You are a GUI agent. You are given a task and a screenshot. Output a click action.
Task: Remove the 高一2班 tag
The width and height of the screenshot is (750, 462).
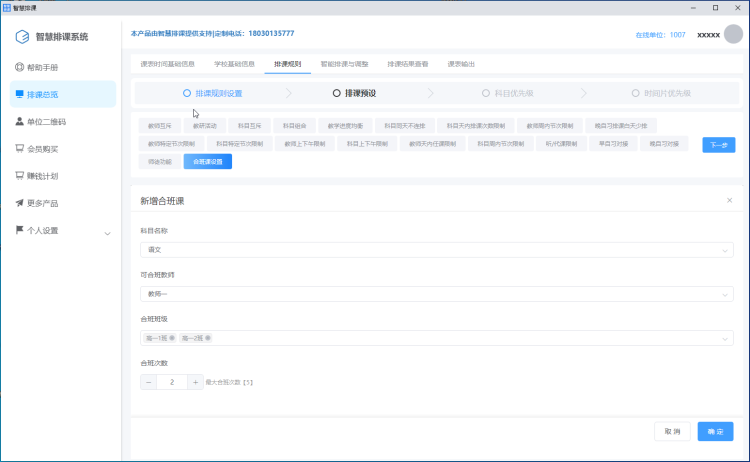pos(208,338)
